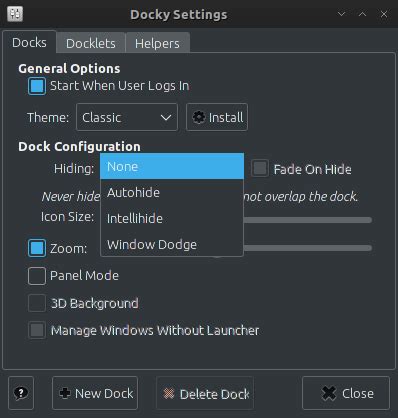The image size is (398, 418).
Task: Switch to the Docklets tab
Action: (x=91, y=43)
